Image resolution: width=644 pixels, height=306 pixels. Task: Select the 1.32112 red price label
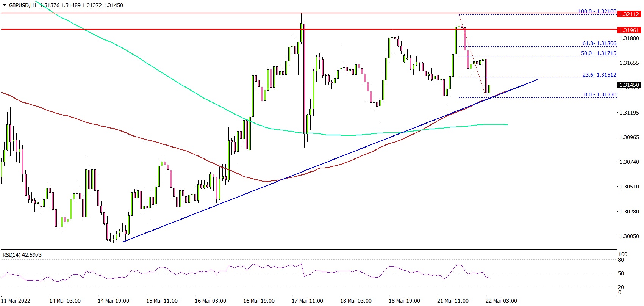628,14
